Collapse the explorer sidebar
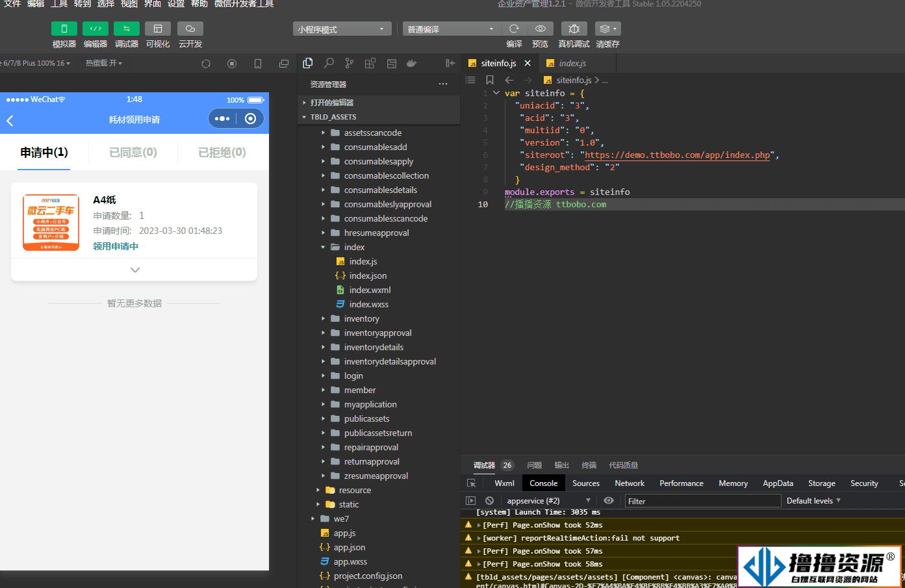Screen dimensions: 905x588 tap(450, 63)
